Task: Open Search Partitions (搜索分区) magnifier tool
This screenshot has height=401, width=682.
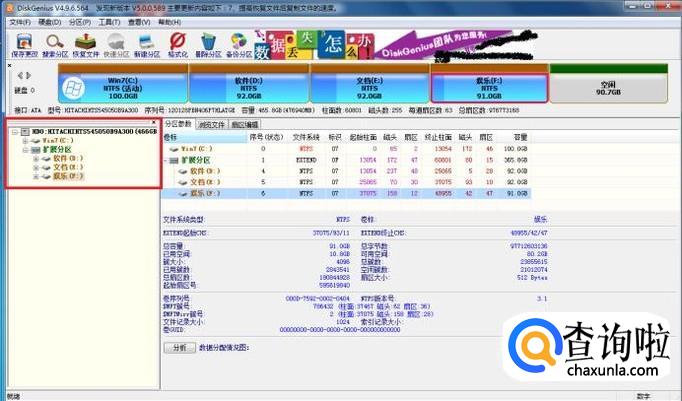Action: pos(55,42)
